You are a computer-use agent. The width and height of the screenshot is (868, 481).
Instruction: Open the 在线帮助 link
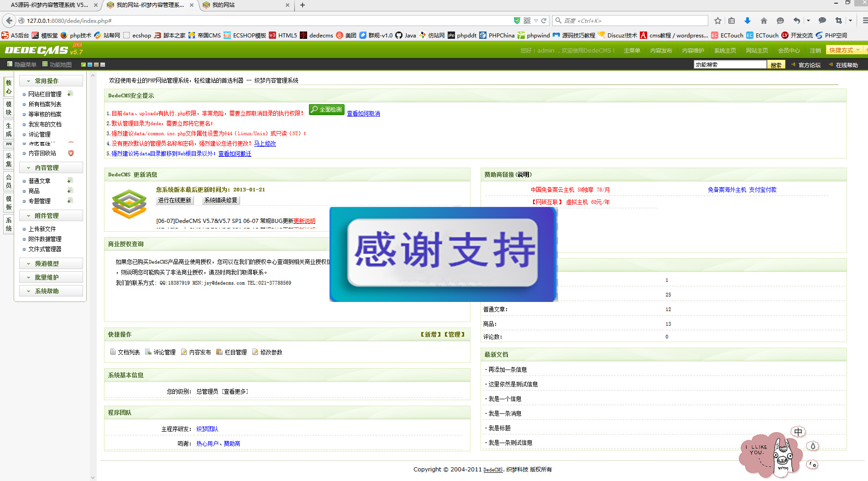point(847,65)
